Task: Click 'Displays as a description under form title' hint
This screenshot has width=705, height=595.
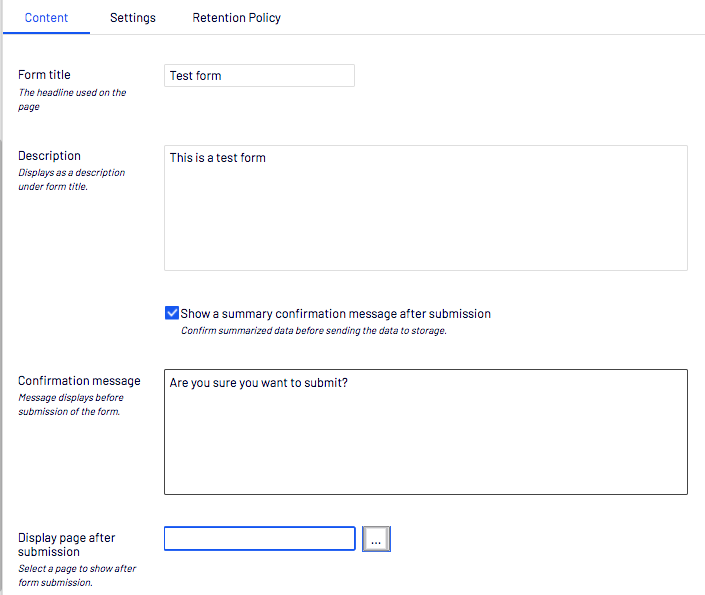Action: pos(71,179)
